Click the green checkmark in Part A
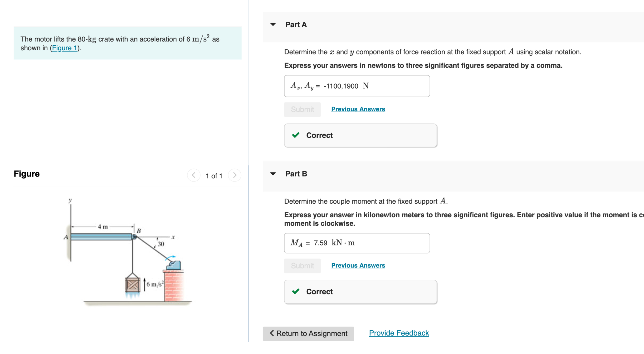The image size is (644, 354). pos(296,135)
